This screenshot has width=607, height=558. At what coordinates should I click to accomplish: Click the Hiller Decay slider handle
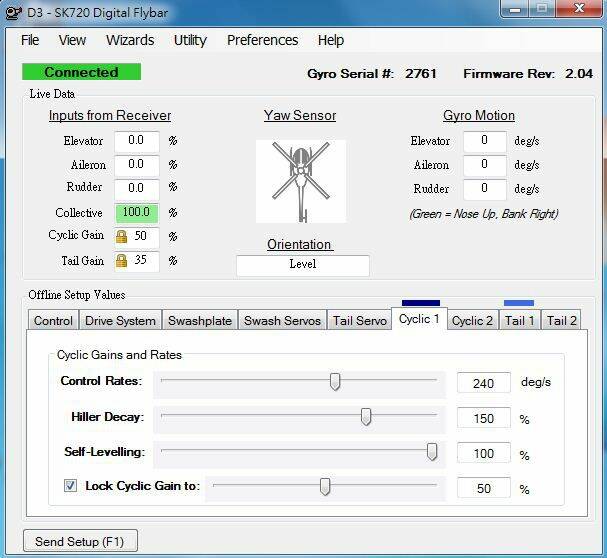pos(366,417)
